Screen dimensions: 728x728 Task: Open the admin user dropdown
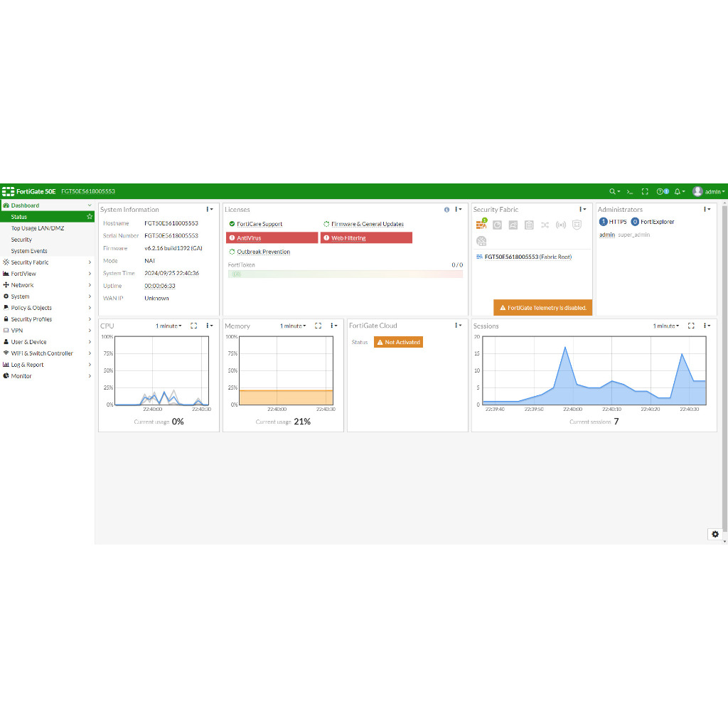[x=709, y=191]
